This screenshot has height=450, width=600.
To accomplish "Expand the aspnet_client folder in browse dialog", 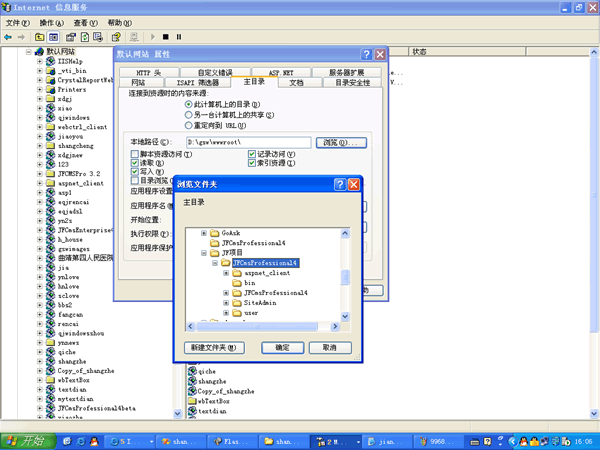I will tap(226, 273).
